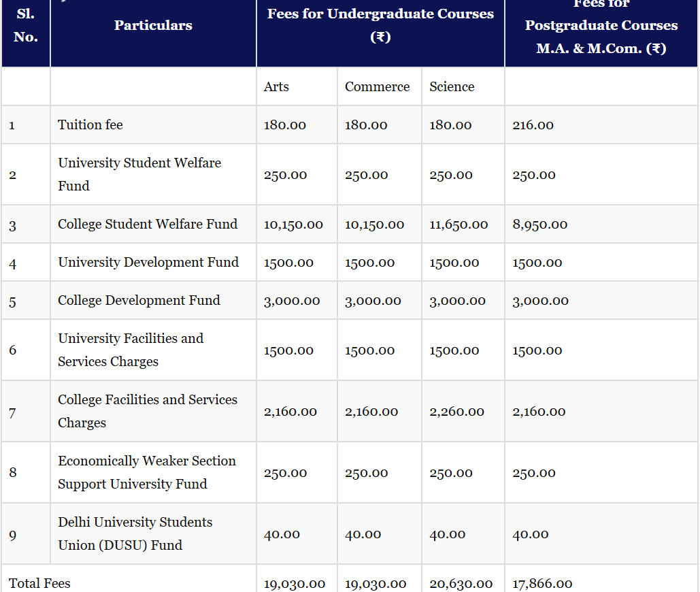The width and height of the screenshot is (700, 592).
Task: Click "Economically Weaker Section Support University Fund"
Action: [146, 472]
